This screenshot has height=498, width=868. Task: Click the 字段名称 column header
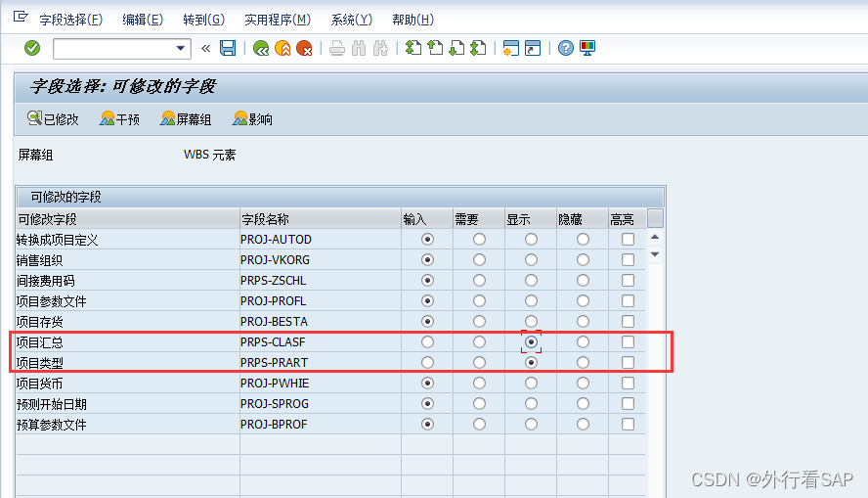(320, 219)
